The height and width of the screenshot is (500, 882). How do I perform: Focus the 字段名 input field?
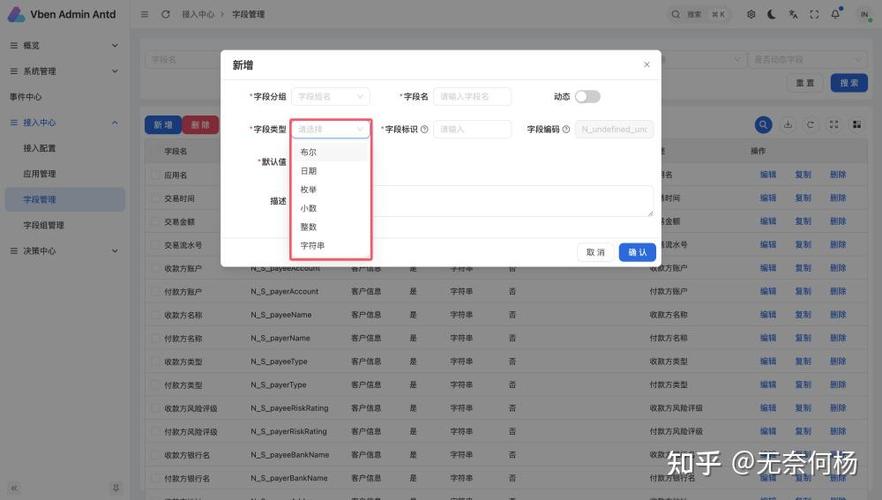pos(472,97)
